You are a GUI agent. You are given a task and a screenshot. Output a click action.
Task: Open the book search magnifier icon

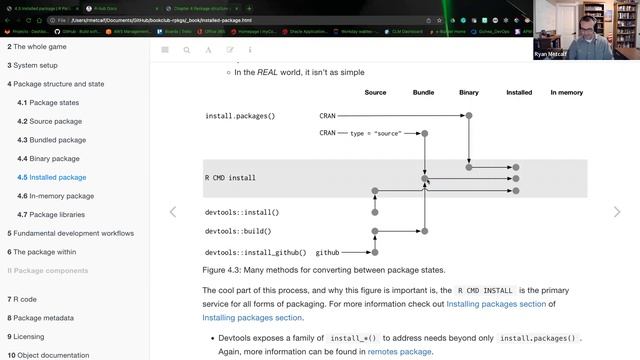pos(187,50)
